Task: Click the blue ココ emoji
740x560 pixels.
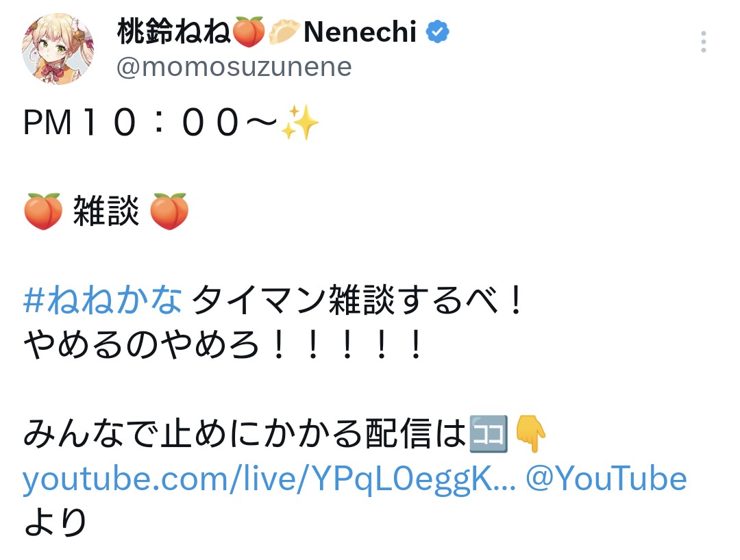Action: tap(489, 434)
